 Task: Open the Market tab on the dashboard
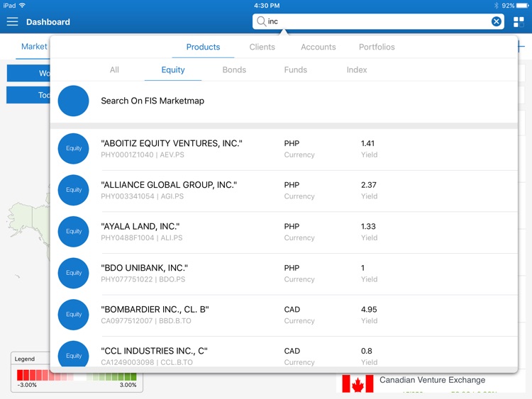[x=34, y=47]
